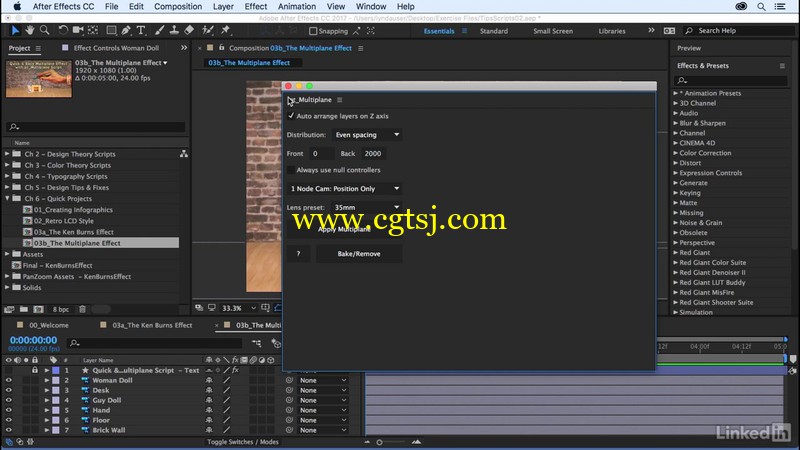Click the trash delete icon in Project panel
This screenshot has width=800, height=450.
[82, 309]
